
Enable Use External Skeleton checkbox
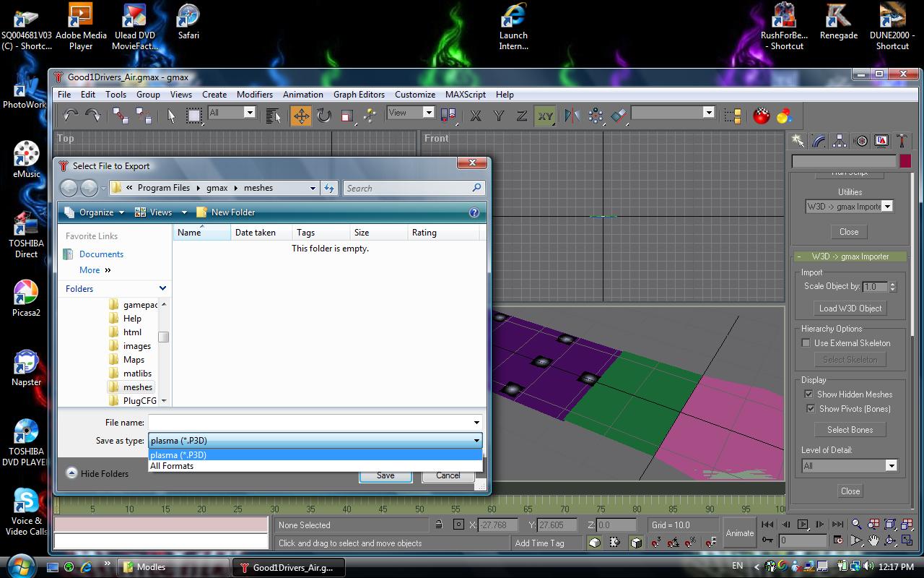point(806,343)
